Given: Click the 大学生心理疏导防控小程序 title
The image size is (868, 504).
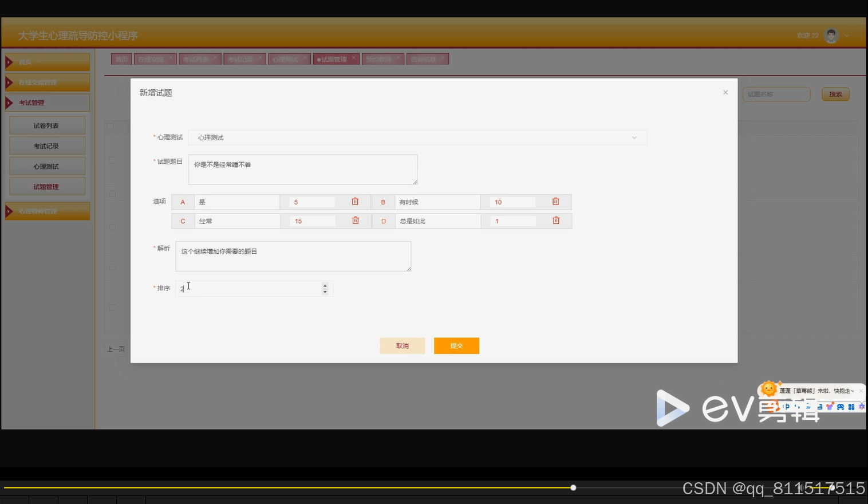Looking at the screenshot, I should [78, 36].
